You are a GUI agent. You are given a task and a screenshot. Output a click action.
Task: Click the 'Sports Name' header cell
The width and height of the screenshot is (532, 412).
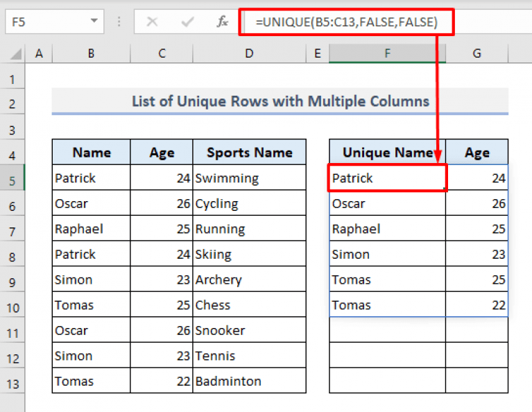(250, 153)
